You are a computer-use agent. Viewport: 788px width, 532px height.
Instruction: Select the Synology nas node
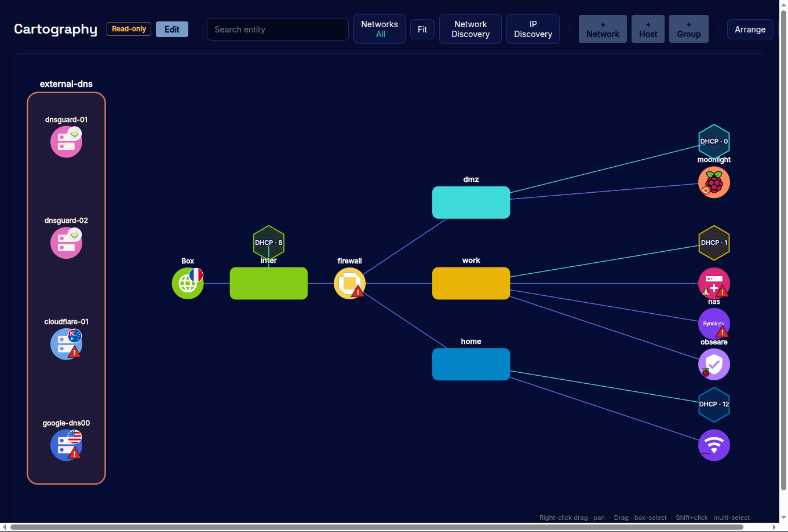714,324
